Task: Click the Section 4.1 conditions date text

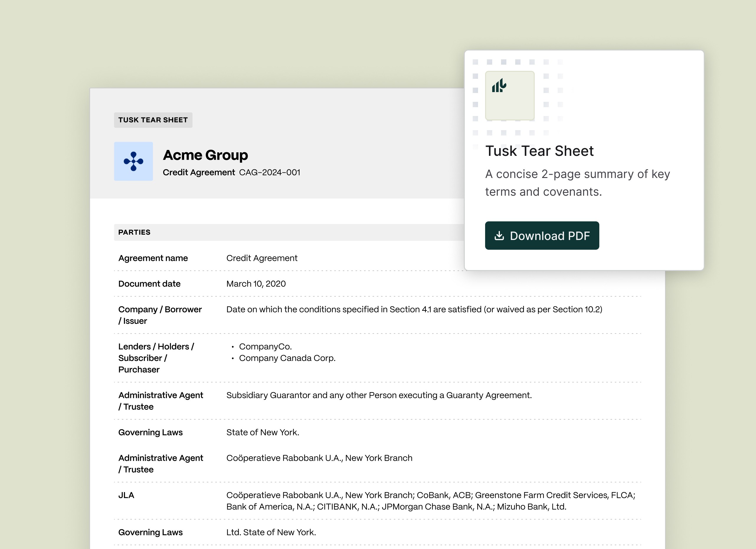Action: pos(414,309)
